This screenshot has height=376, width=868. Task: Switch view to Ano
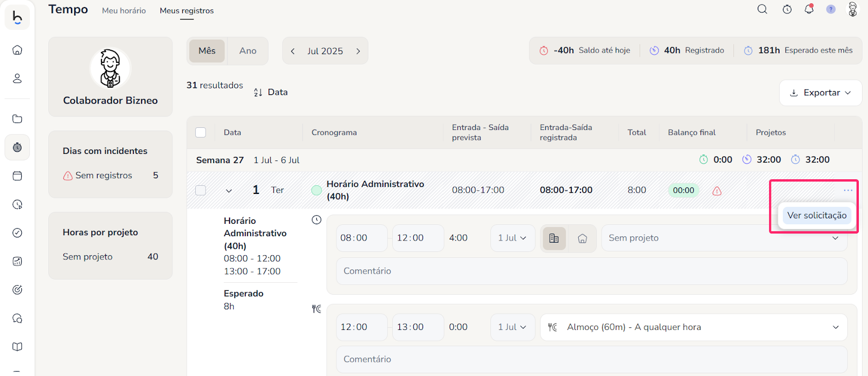click(248, 51)
